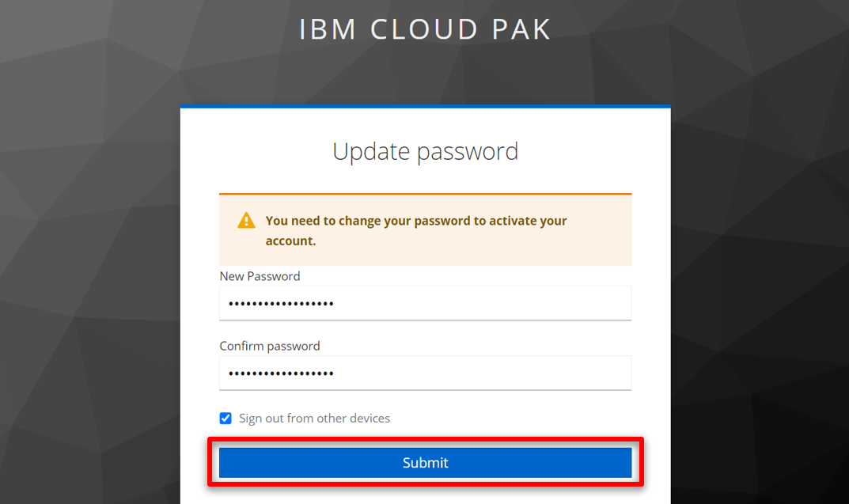
Task: Click the 'You need to change your password' alert message
Action: (x=416, y=230)
